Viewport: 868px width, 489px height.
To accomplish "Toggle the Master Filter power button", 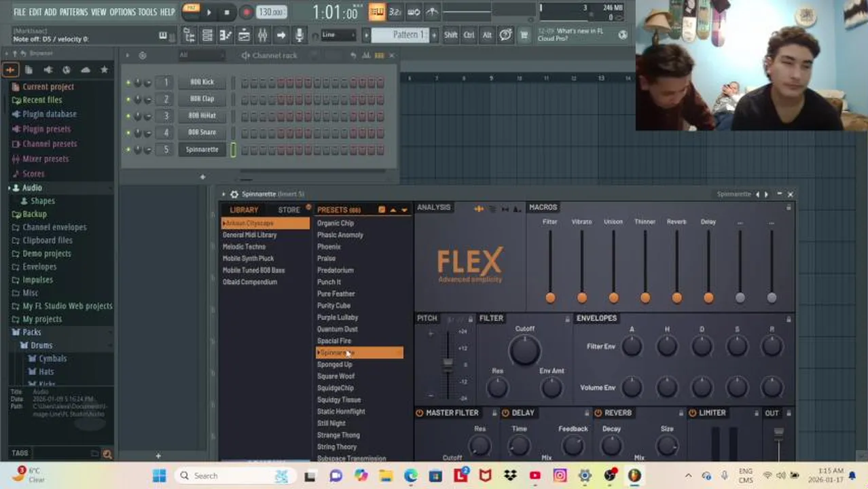I will (419, 413).
